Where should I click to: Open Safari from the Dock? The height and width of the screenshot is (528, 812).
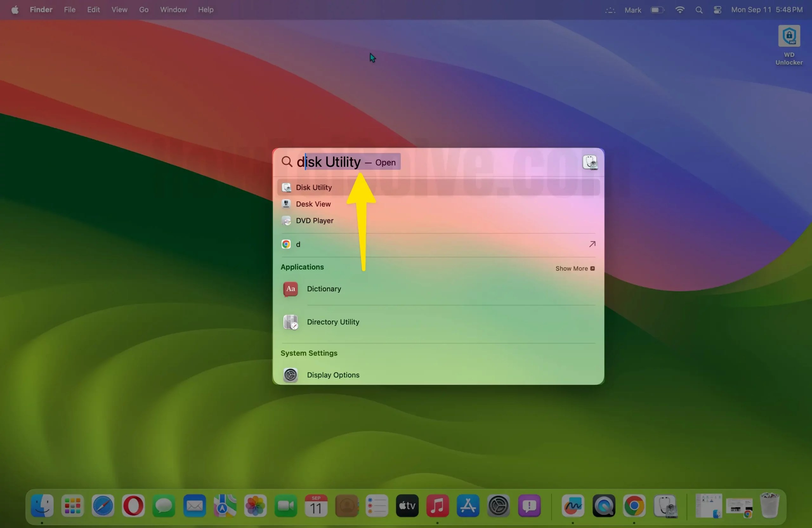pyautogui.click(x=103, y=506)
